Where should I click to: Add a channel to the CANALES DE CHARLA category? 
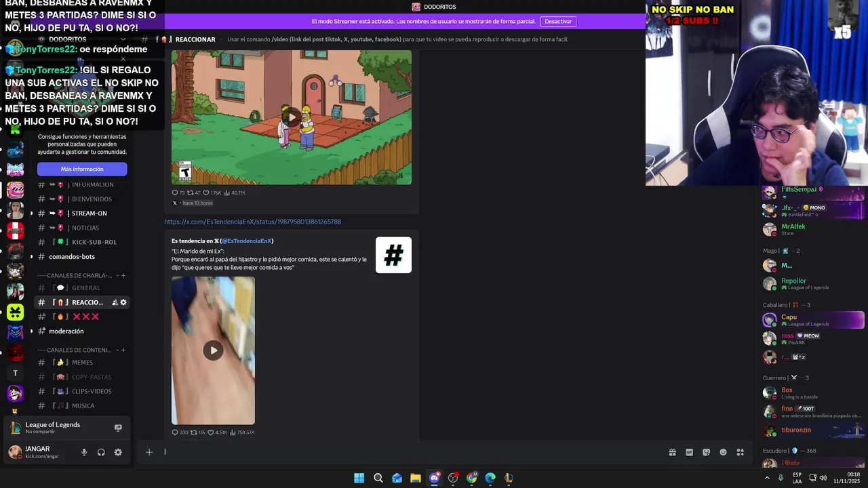[123, 276]
